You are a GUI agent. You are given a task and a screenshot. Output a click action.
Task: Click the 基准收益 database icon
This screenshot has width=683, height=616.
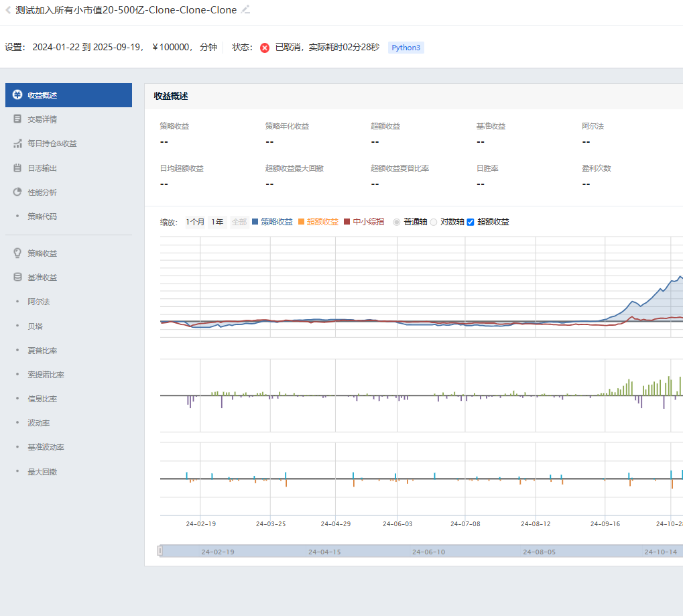coord(17,278)
